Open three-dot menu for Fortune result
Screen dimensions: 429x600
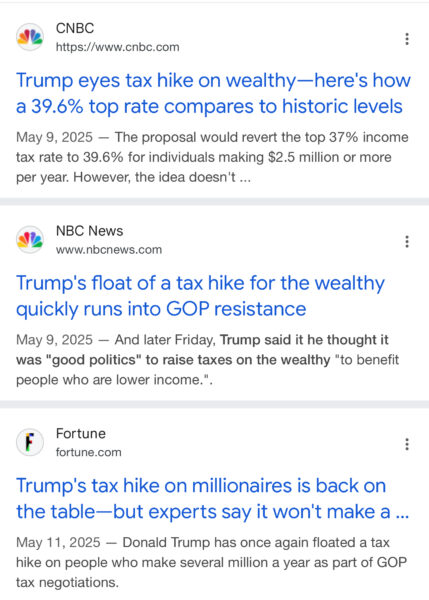click(x=407, y=444)
